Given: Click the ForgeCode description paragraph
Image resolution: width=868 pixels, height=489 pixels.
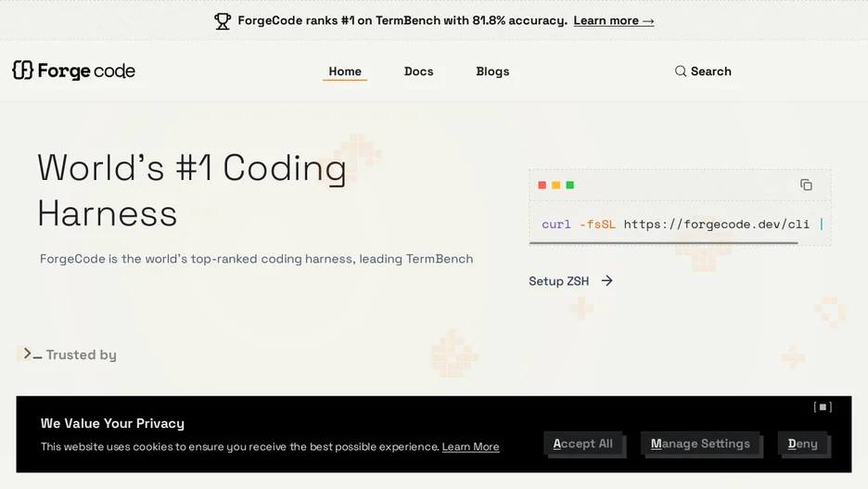Looking at the screenshot, I should [x=256, y=259].
